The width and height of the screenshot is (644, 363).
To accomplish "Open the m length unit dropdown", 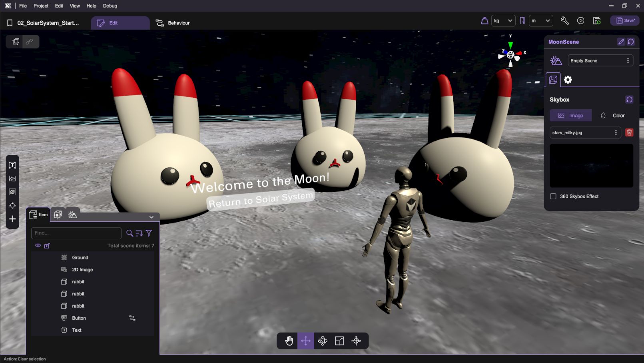I will coord(540,21).
